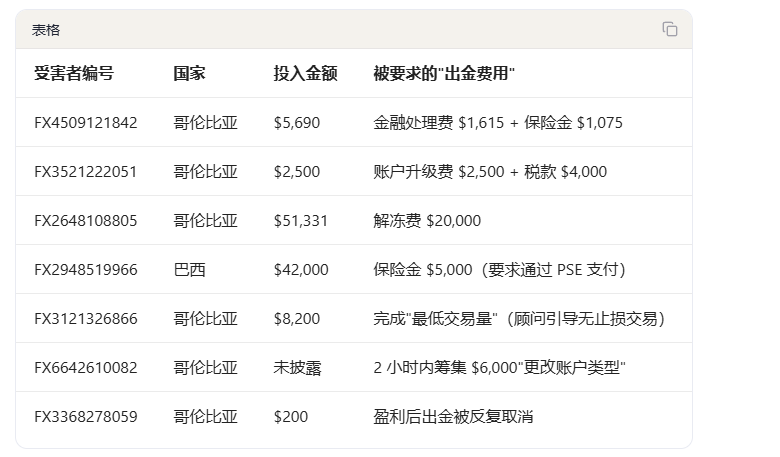The width and height of the screenshot is (780, 457).
Task: Click the 巴西 country cell
Action: [x=190, y=270]
